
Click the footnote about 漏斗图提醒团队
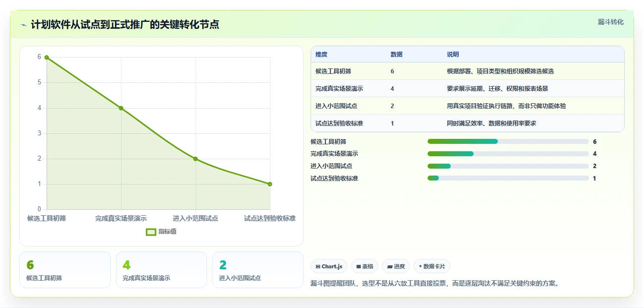point(434,284)
